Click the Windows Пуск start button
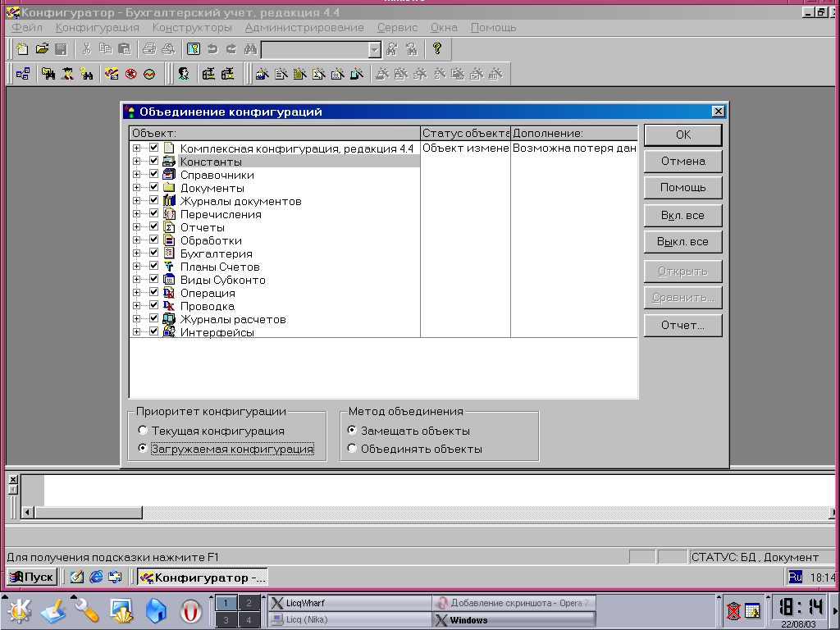Viewport: 840px width, 630px height. [x=32, y=577]
